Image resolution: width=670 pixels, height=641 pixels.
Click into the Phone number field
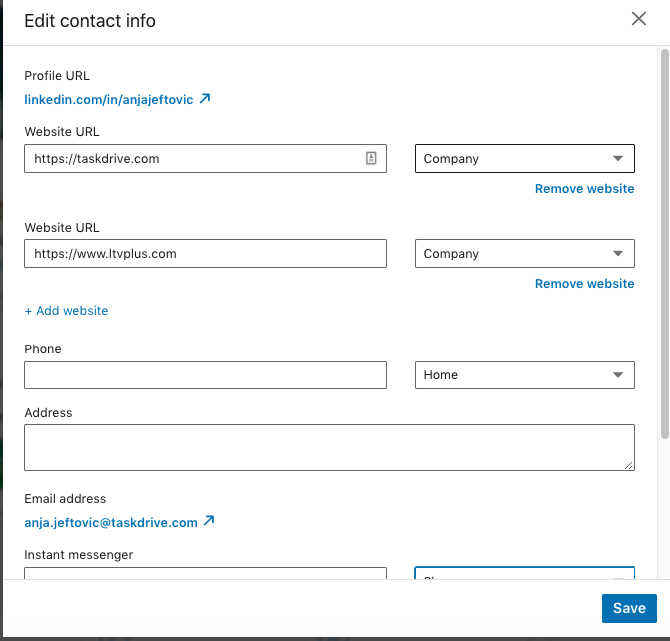click(205, 375)
